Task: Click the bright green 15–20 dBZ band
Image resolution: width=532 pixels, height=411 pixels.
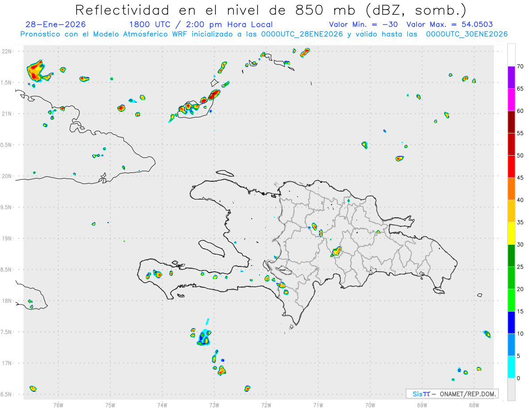Action: click(x=511, y=300)
